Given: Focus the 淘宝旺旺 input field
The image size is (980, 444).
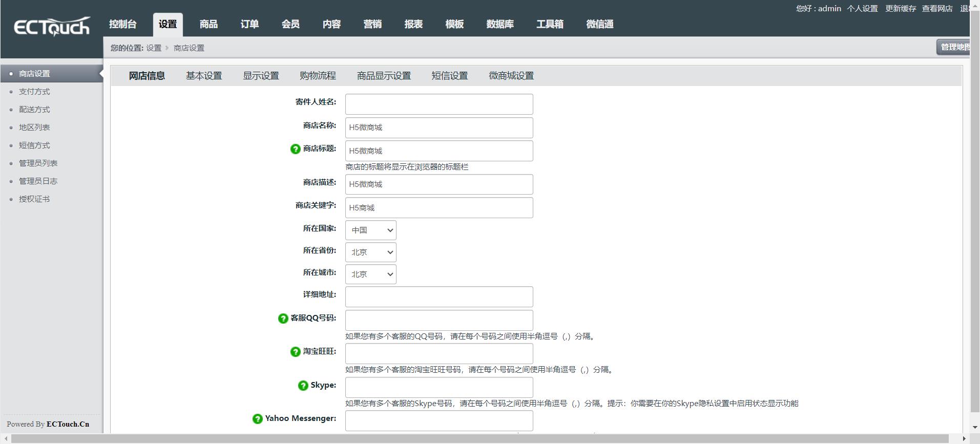Looking at the screenshot, I should tap(439, 354).
